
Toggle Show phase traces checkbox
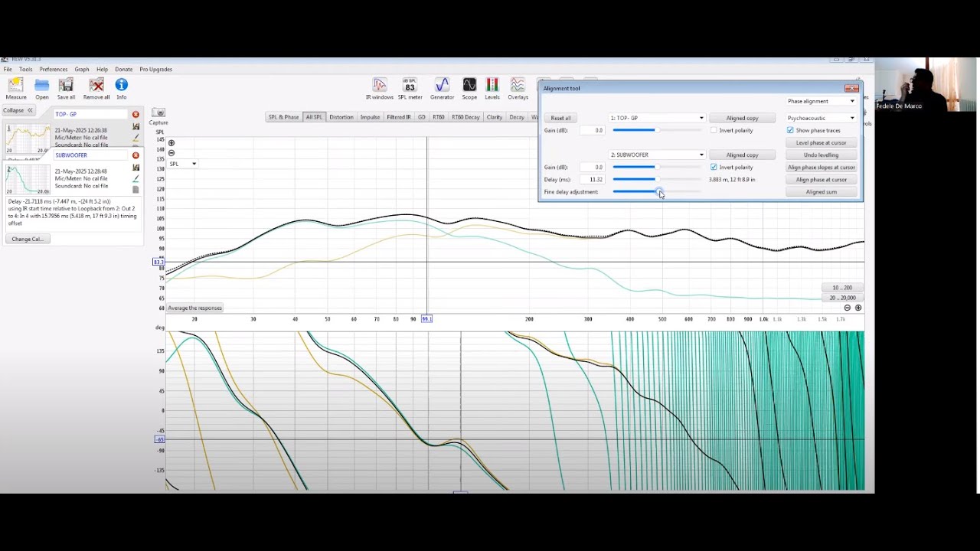point(790,131)
